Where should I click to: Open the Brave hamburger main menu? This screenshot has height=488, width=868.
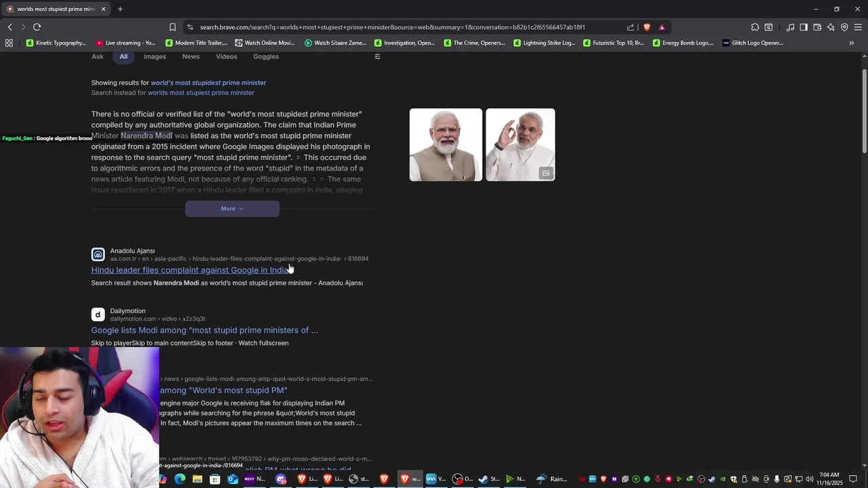[858, 27]
